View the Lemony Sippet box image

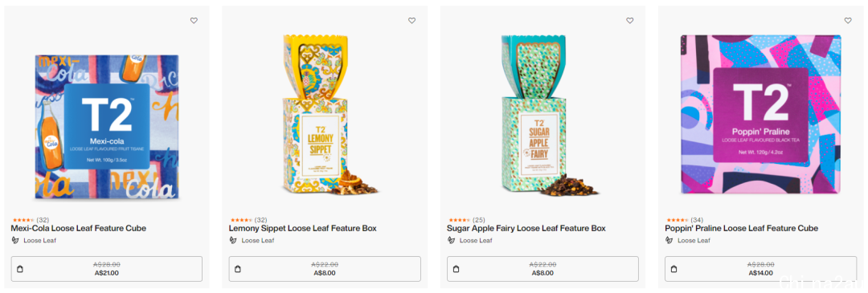click(x=324, y=115)
